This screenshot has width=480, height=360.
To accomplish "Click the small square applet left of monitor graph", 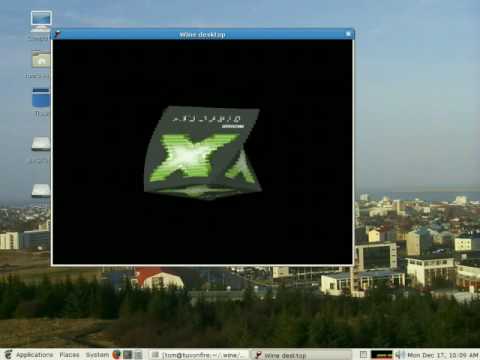I will click(x=364, y=355).
